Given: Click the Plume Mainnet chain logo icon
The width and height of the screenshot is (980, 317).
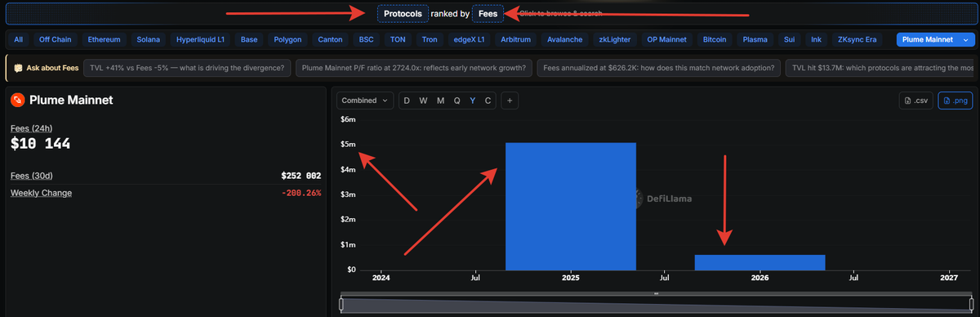Looking at the screenshot, I should pyautogui.click(x=17, y=100).
